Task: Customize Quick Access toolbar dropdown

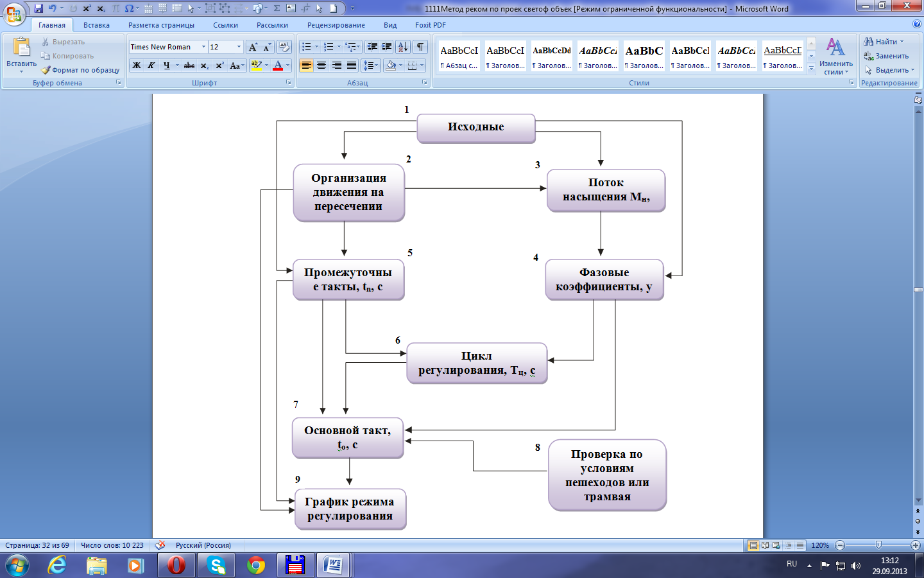Action: coord(352,8)
